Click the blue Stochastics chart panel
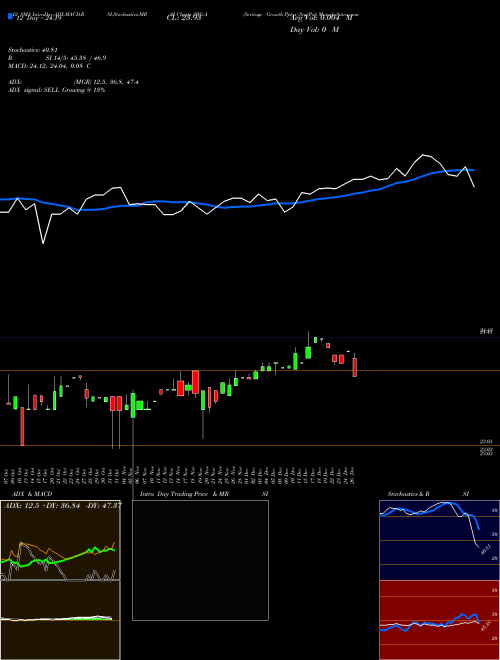 coord(439,540)
